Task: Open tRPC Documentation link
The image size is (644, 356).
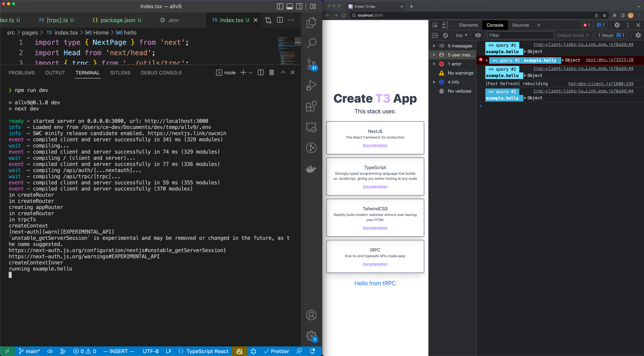Action: [375, 264]
